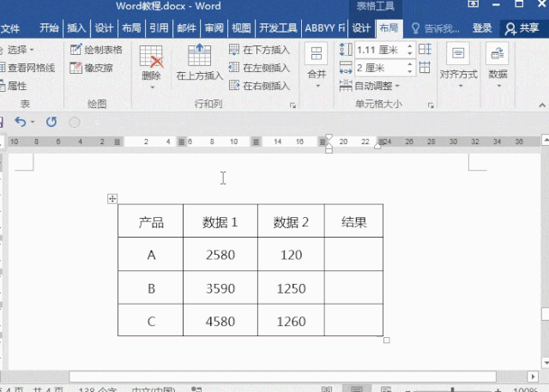Select the Eraser (橡皮擦) tool
This screenshot has width=549, height=392.
click(75, 68)
